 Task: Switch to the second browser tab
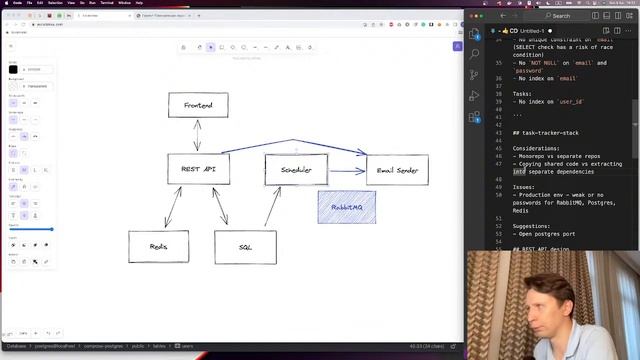(163, 16)
